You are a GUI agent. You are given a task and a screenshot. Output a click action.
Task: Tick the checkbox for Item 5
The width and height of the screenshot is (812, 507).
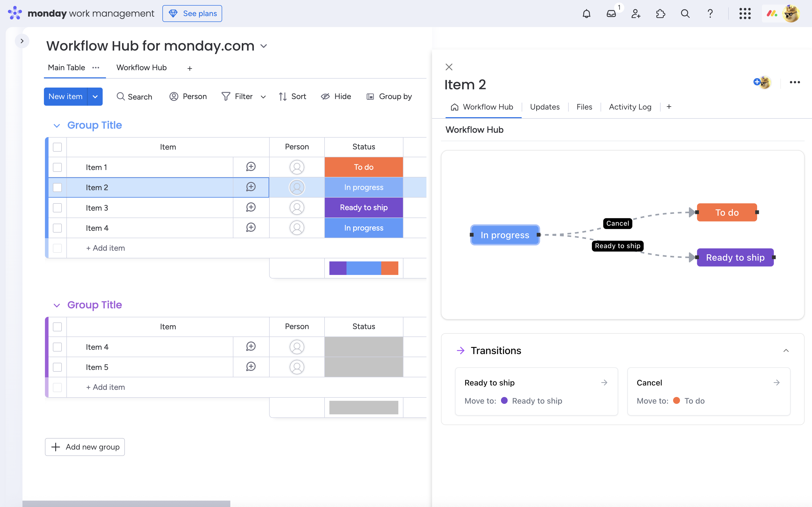pyautogui.click(x=57, y=367)
